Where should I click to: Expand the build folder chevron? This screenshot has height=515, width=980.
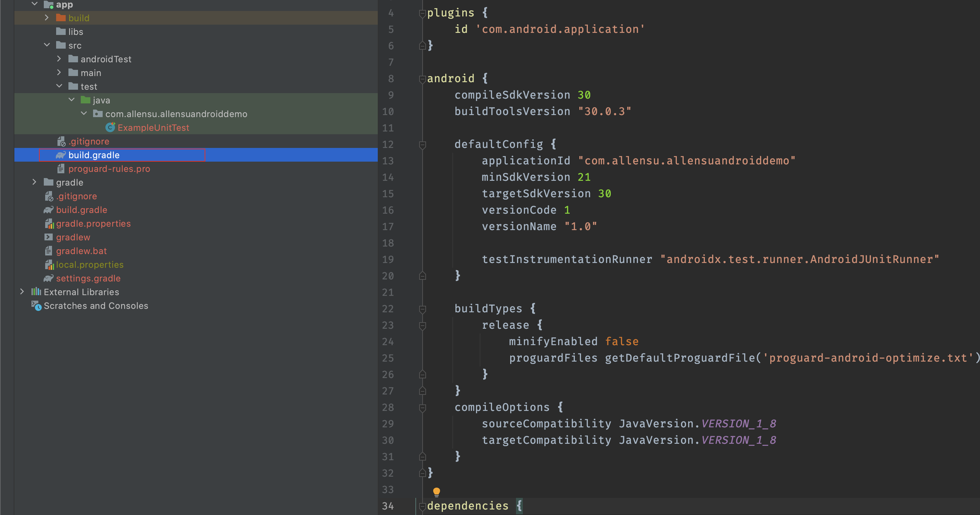coord(47,18)
